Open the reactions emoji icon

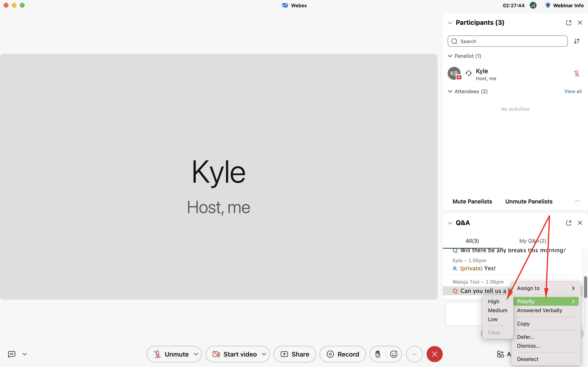394,354
